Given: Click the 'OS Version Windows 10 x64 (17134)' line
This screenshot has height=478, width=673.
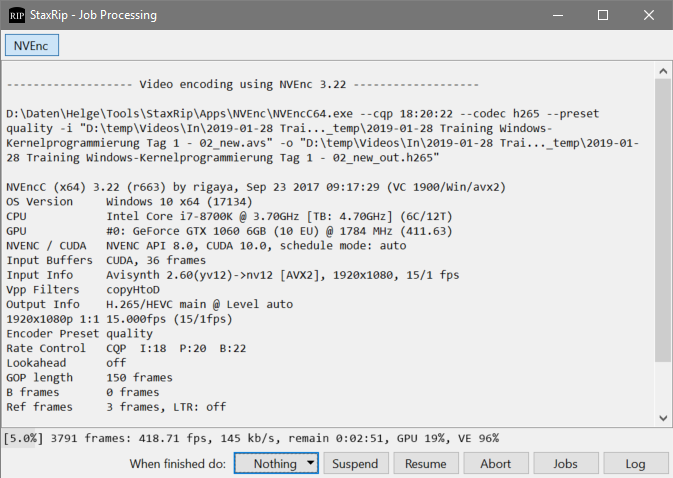Looking at the screenshot, I should coord(129,202).
